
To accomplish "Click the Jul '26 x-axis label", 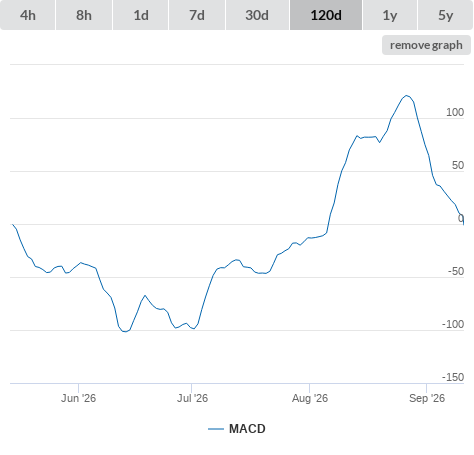I will 192,398.
